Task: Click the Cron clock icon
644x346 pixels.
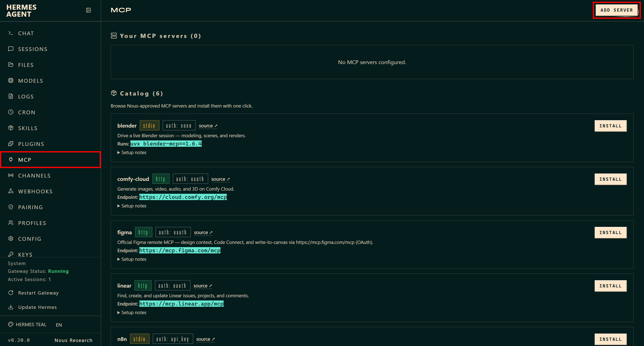Action: pos(11,112)
